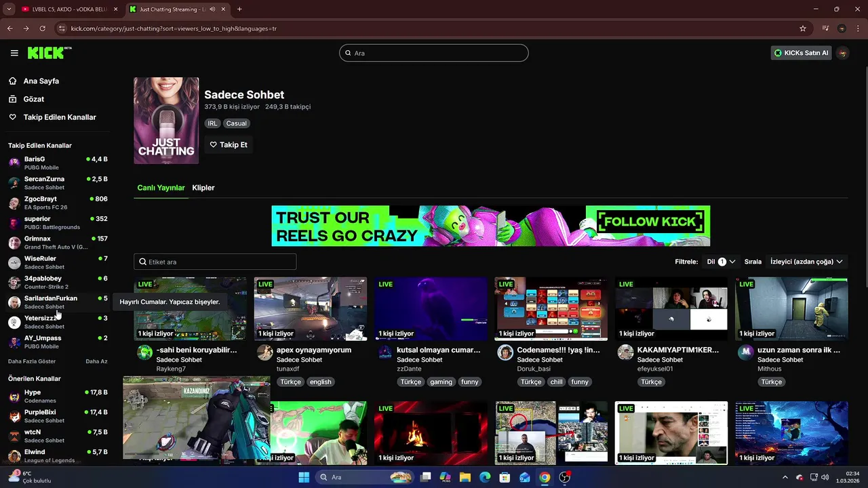Image resolution: width=868 pixels, height=488 pixels.
Task: Open the İzleyici (azdan çoğa) sort dropdown
Action: 807,262
